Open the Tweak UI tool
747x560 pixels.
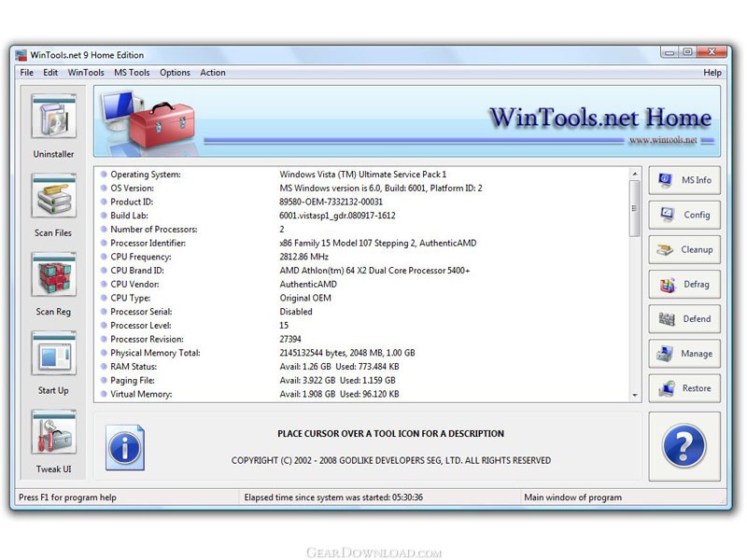(54, 432)
